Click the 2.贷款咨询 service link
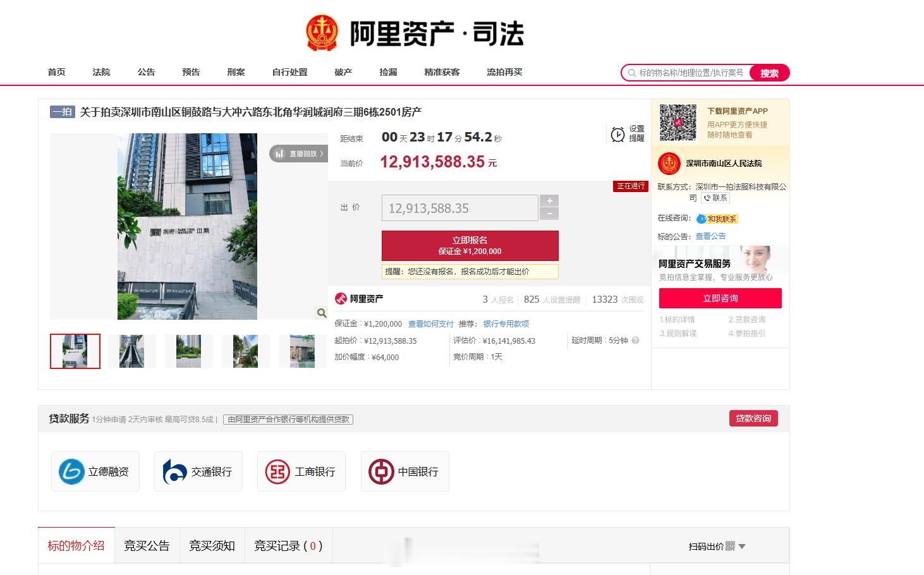The image size is (924, 575). (x=747, y=320)
